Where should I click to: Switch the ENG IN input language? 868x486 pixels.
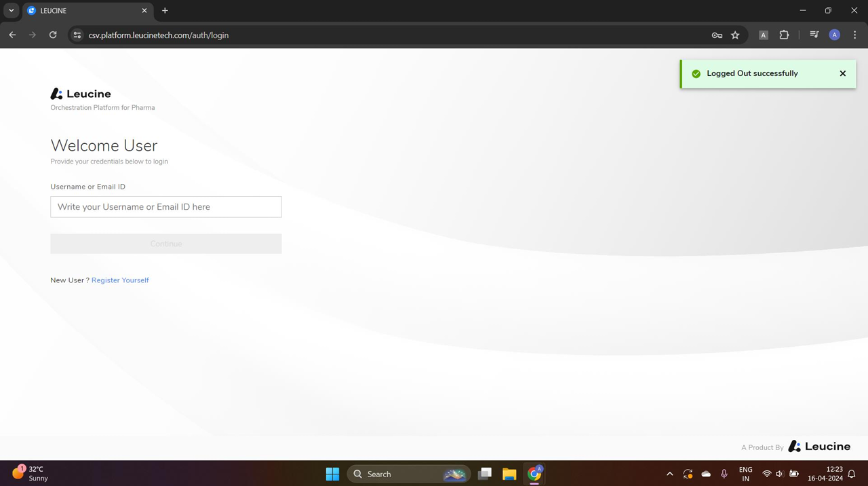(745, 474)
